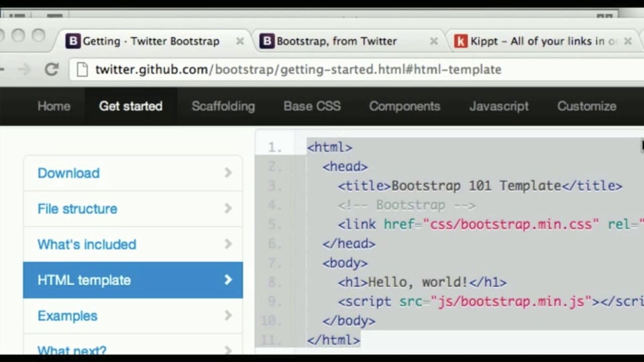The image size is (644, 362).
Task: Open Components in the navbar
Action: pyautogui.click(x=405, y=107)
